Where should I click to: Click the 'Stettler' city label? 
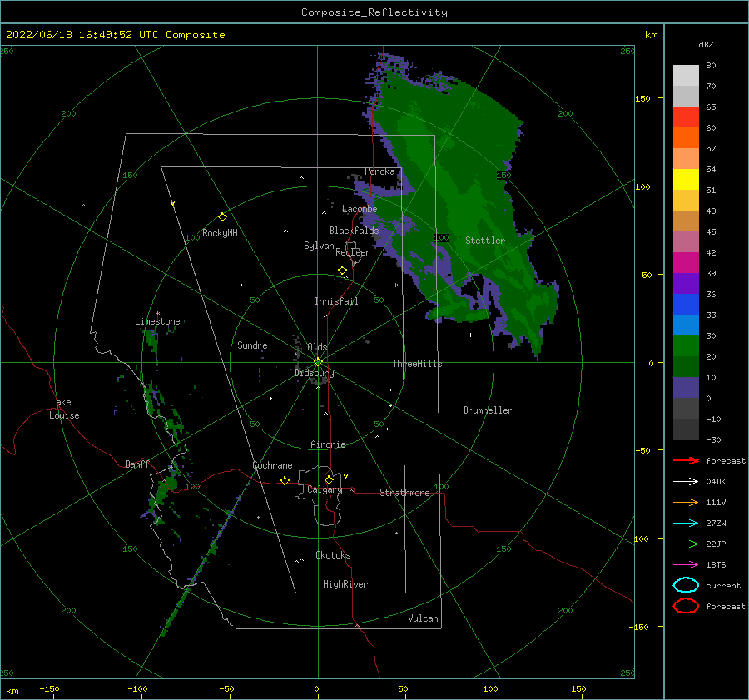[x=485, y=241]
